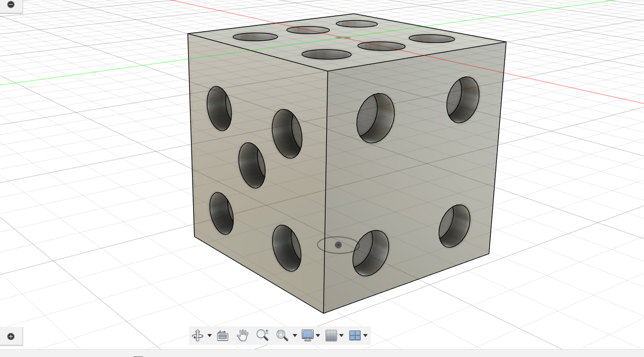Activate the Look At tool
Screen dimensions: 644x357
coord(222,335)
